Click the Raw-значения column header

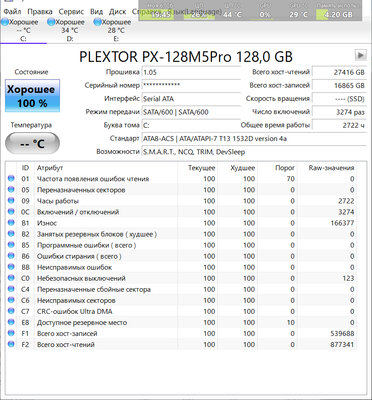point(331,168)
